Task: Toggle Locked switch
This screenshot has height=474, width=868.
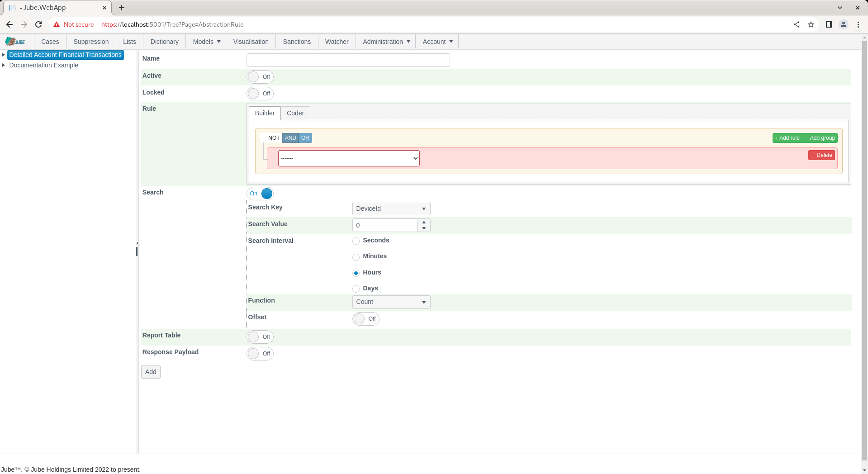Action: click(x=260, y=94)
